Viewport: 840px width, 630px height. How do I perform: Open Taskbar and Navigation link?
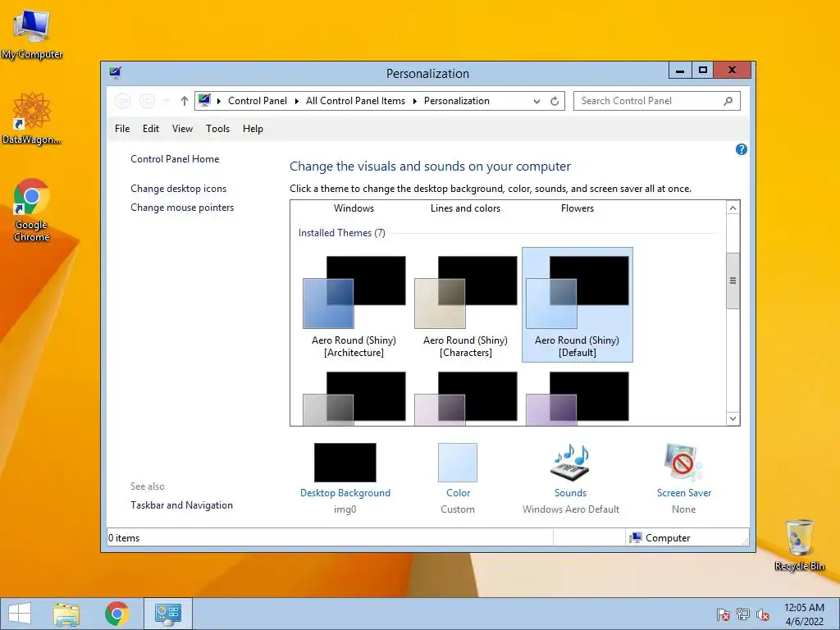pyautogui.click(x=181, y=505)
